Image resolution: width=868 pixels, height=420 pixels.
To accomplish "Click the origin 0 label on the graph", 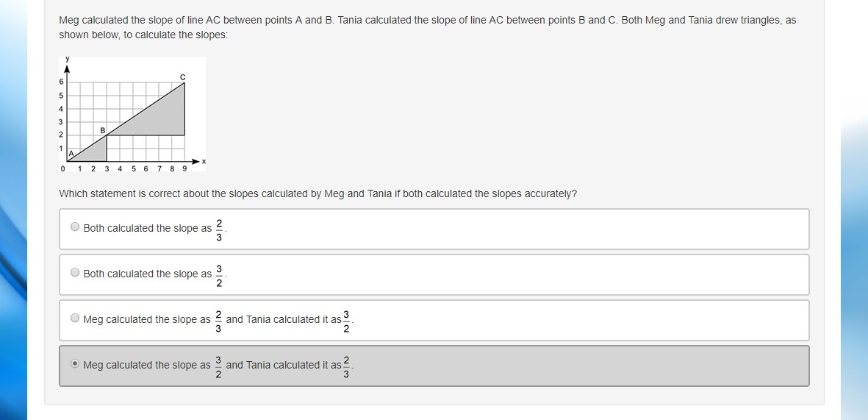I will click(x=62, y=168).
